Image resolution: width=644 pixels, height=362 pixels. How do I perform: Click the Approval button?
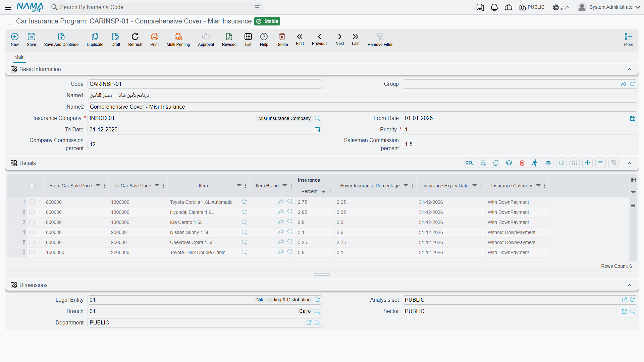pos(206,40)
